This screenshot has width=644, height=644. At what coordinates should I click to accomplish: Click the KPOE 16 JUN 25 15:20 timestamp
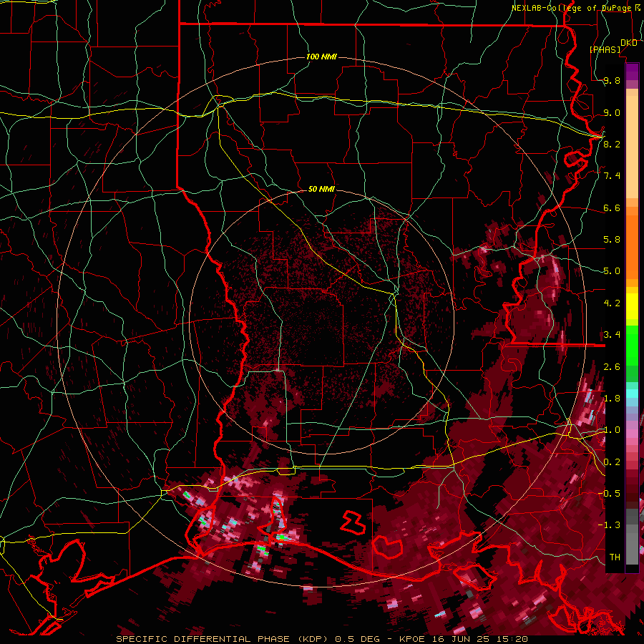tap(463, 639)
